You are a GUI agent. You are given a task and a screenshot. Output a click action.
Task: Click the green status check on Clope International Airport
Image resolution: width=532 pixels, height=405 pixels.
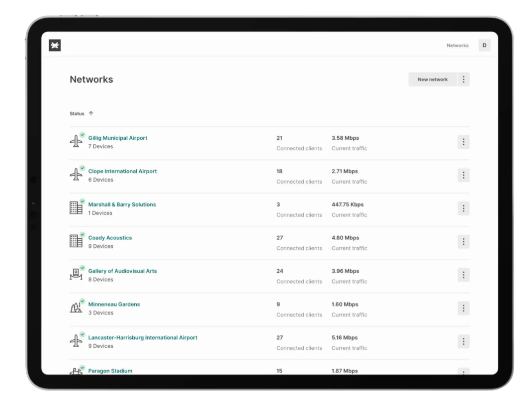pyautogui.click(x=83, y=168)
